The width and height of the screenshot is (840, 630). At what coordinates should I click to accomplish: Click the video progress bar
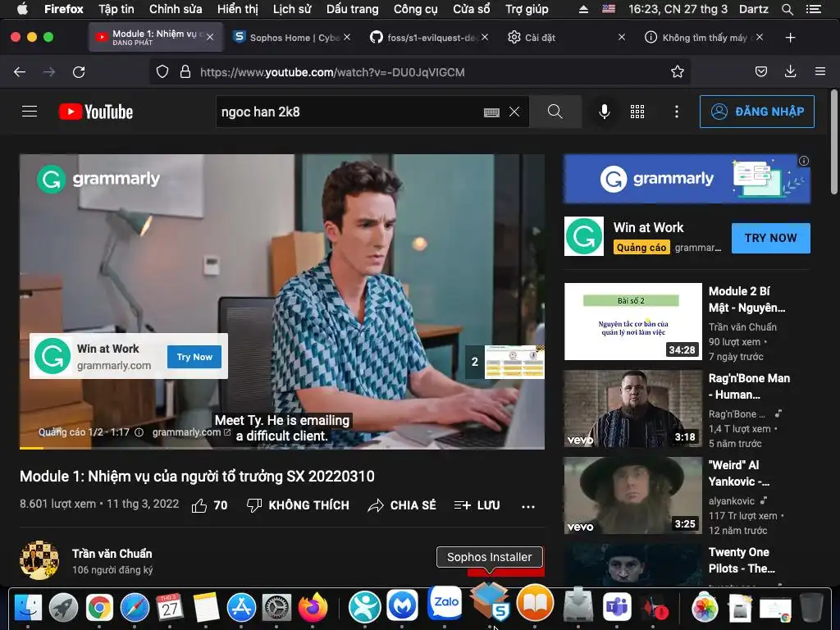pyautogui.click(x=282, y=448)
